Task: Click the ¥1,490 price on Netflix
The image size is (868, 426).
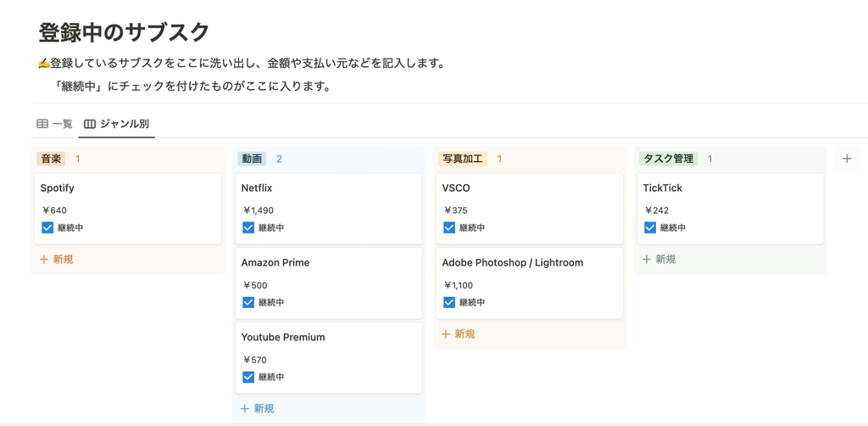Action: (x=258, y=210)
